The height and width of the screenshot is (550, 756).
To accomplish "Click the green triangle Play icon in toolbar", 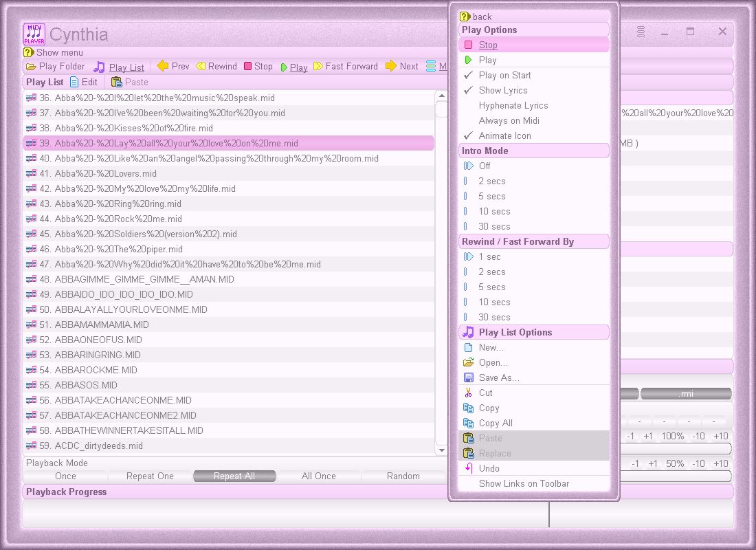I will click(284, 67).
